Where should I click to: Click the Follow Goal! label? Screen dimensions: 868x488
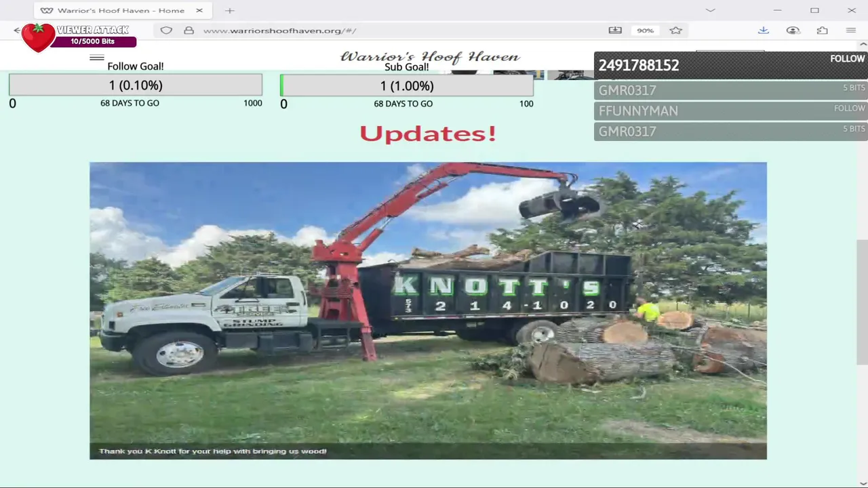tap(136, 66)
